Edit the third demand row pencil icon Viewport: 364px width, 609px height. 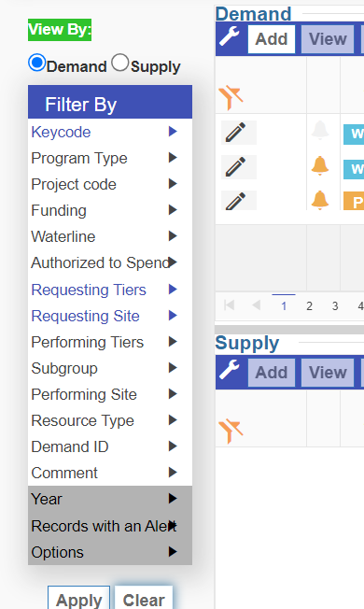point(236,201)
